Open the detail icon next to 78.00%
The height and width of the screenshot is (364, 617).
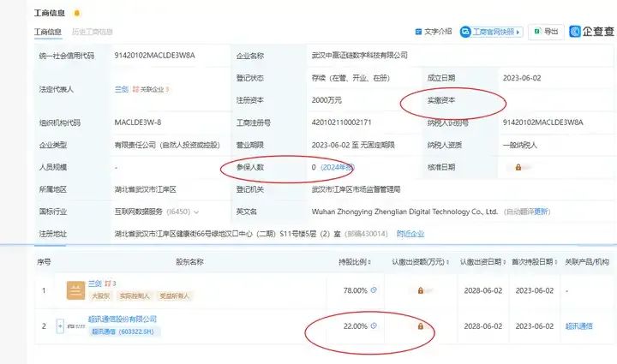[374, 290]
